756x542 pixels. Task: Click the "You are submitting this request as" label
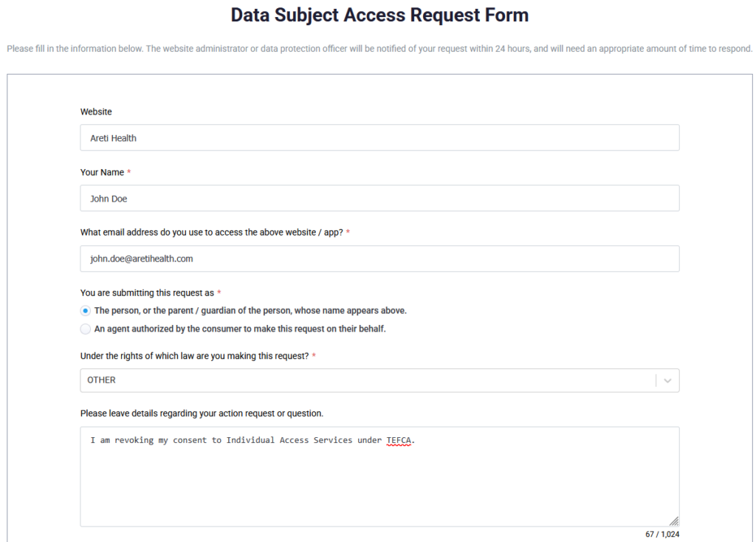click(147, 293)
